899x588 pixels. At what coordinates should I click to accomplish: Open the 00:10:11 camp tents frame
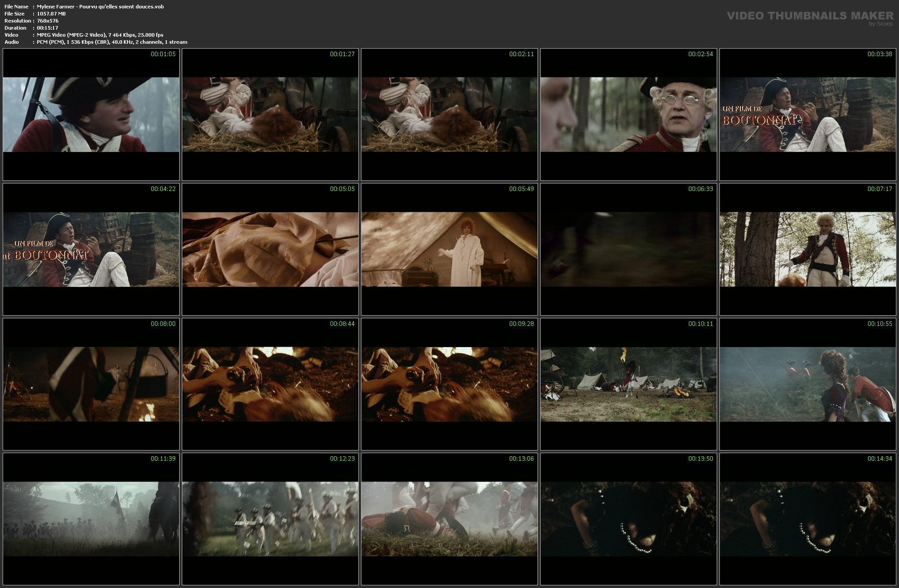click(629, 384)
